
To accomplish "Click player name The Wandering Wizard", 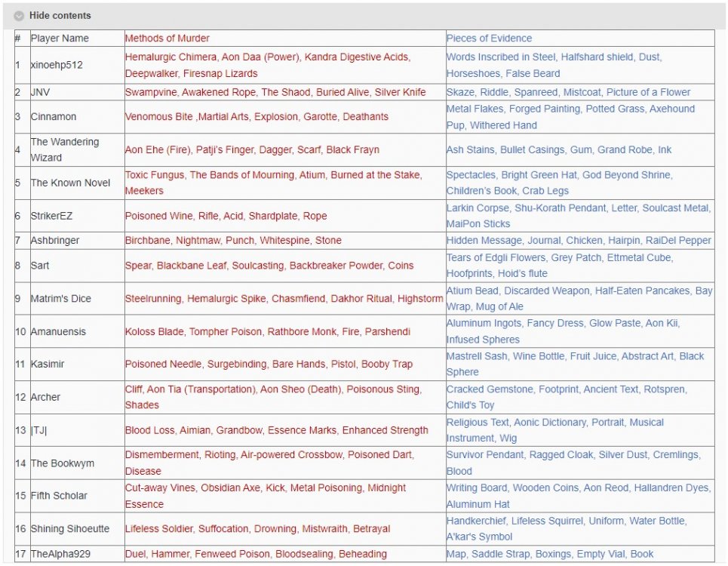I will 65,149.
